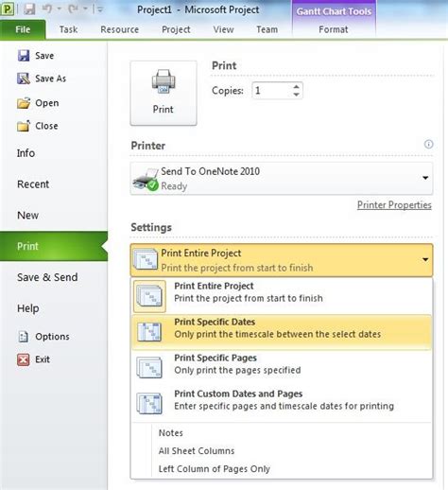Open Save & Send in backstage menu

[x=47, y=277]
